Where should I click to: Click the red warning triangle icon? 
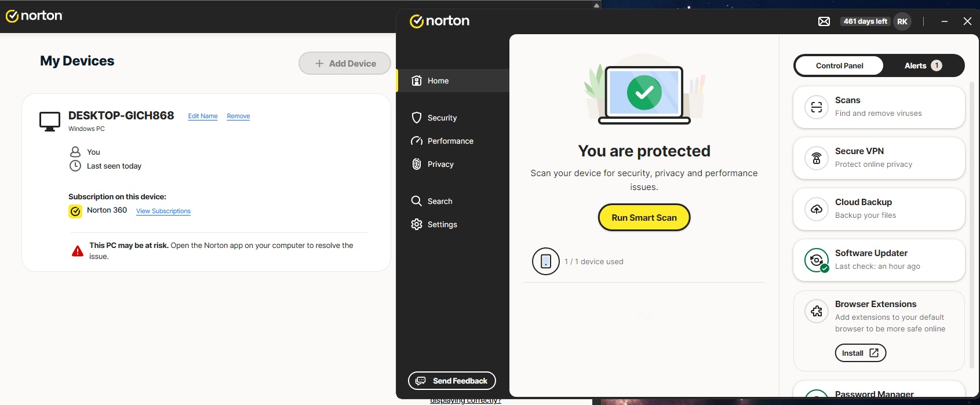(x=77, y=251)
